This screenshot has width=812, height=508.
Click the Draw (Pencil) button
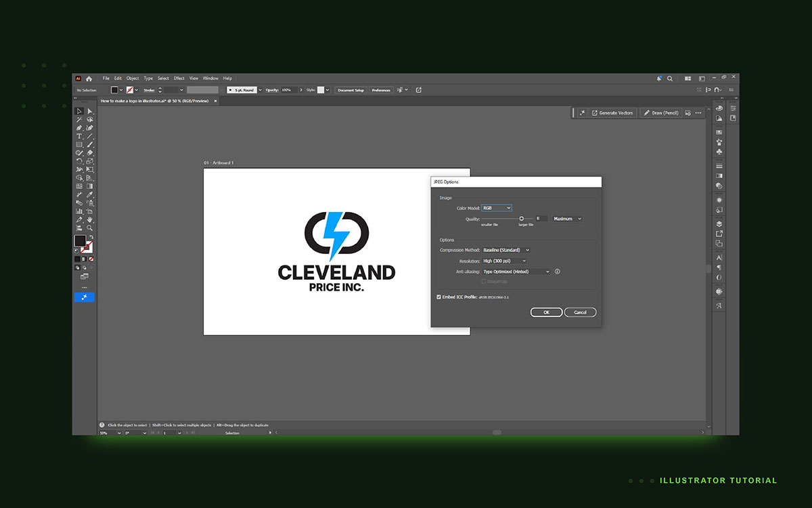(x=660, y=113)
